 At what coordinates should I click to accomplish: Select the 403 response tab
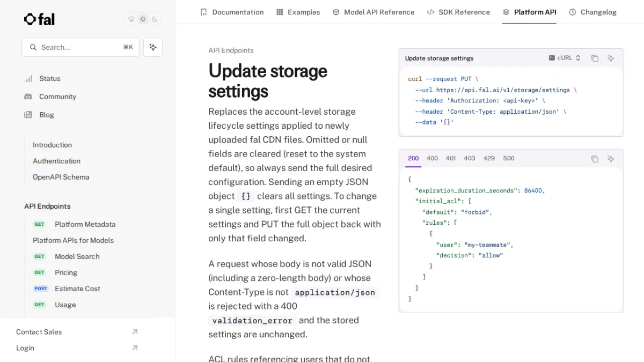click(x=470, y=158)
